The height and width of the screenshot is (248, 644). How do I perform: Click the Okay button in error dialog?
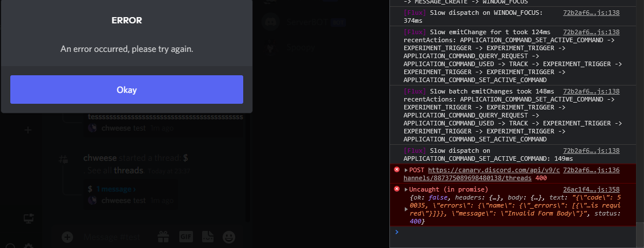127,90
